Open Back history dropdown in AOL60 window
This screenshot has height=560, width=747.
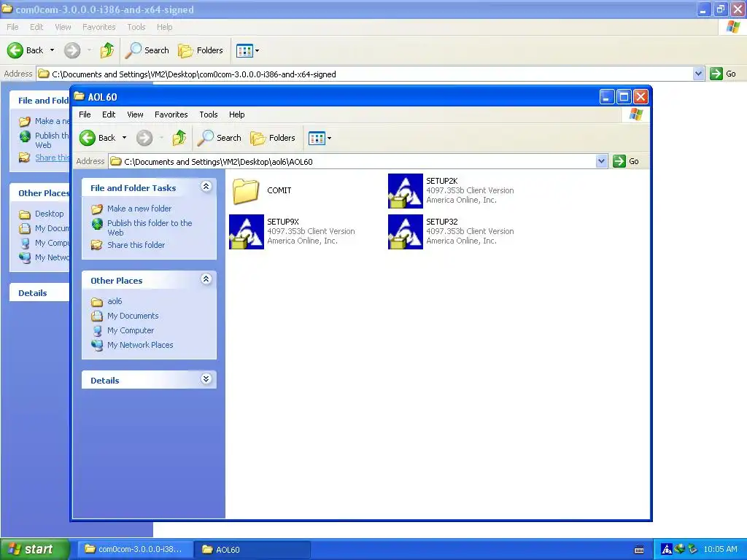click(x=124, y=138)
